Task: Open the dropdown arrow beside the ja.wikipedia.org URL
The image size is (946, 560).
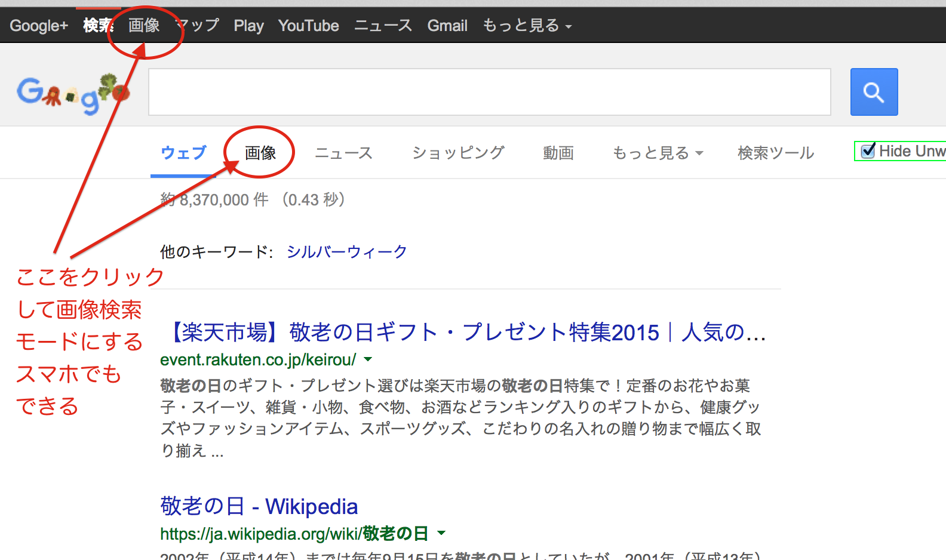Action: pos(441,533)
